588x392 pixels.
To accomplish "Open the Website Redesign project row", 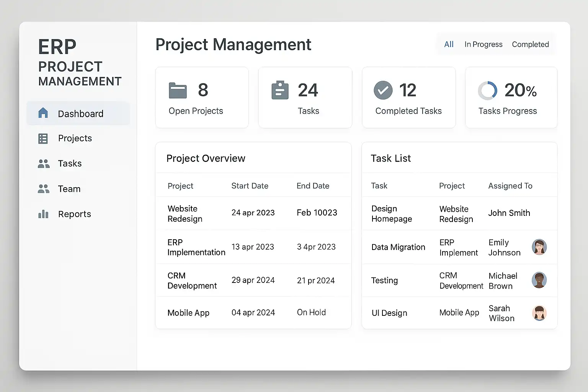I will (x=185, y=214).
